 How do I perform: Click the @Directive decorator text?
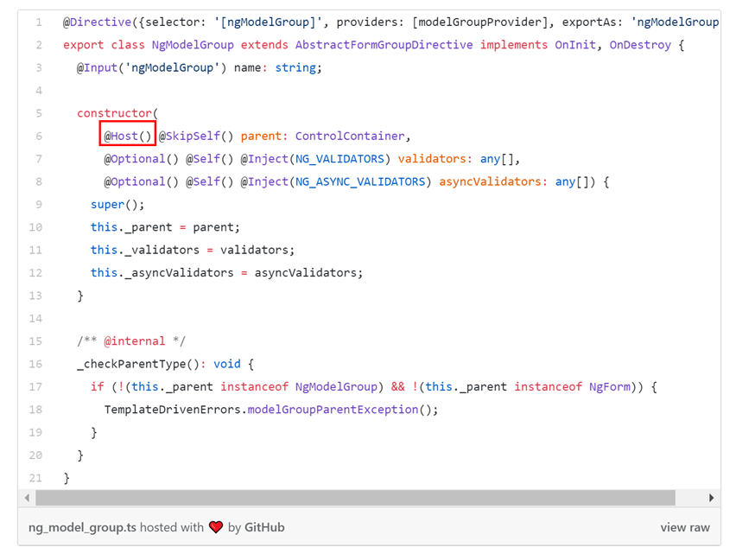(97, 22)
